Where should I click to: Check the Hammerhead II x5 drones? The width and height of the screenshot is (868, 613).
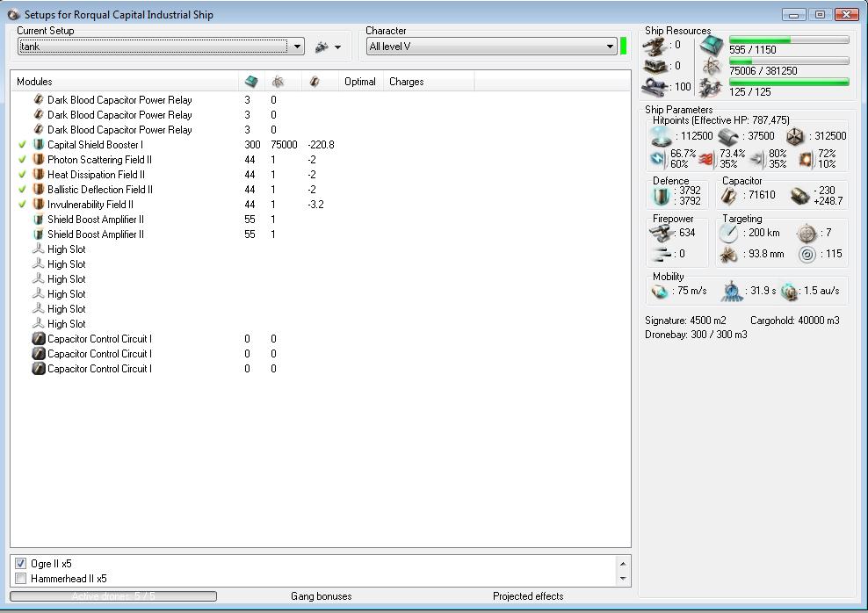(x=21, y=579)
